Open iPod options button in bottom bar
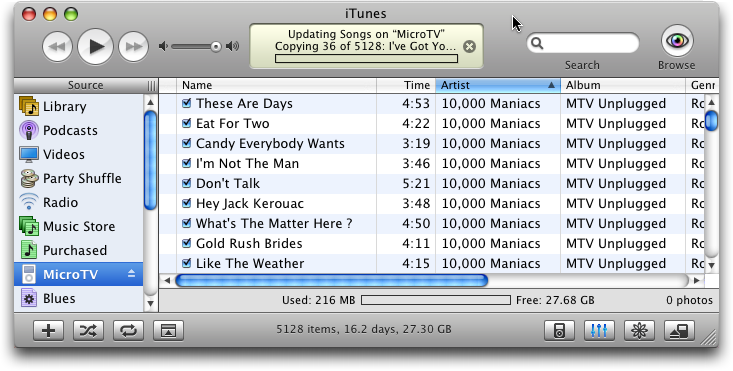This screenshot has width=733, height=371. click(x=560, y=331)
